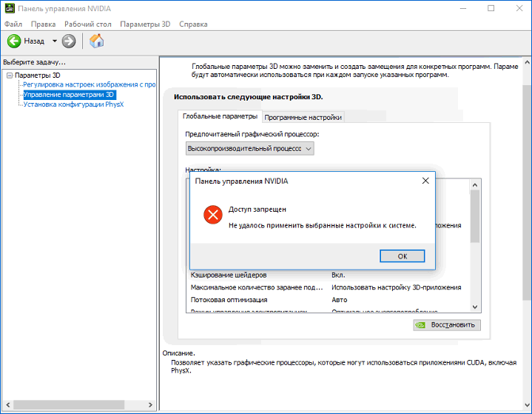Open the Справка menu
Viewport: 532px width, 414px height.
pyautogui.click(x=193, y=24)
